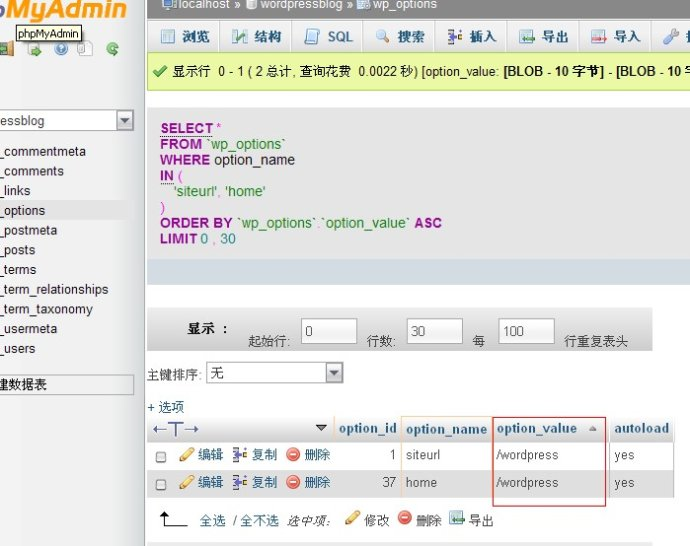Click the wrench operations tab icon

(670, 37)
